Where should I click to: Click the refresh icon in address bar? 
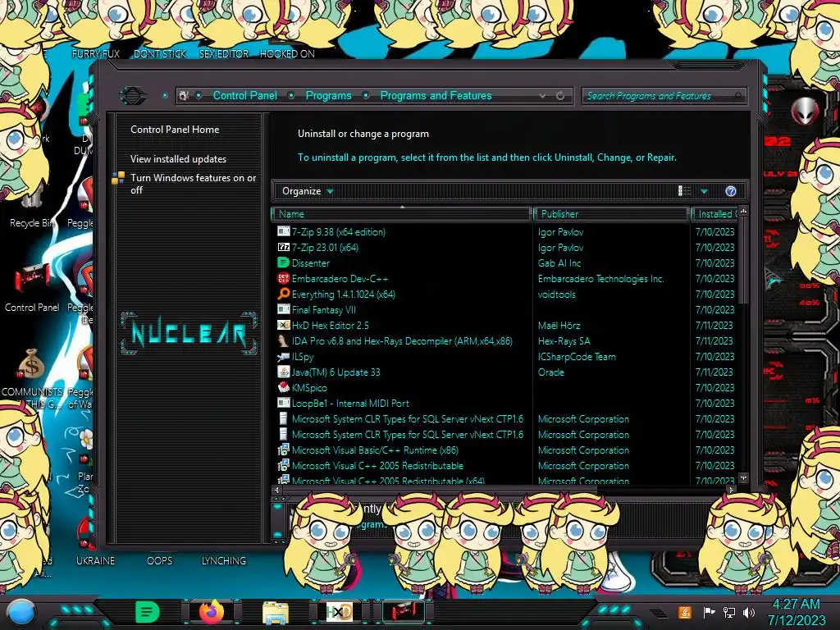point(560,95)
